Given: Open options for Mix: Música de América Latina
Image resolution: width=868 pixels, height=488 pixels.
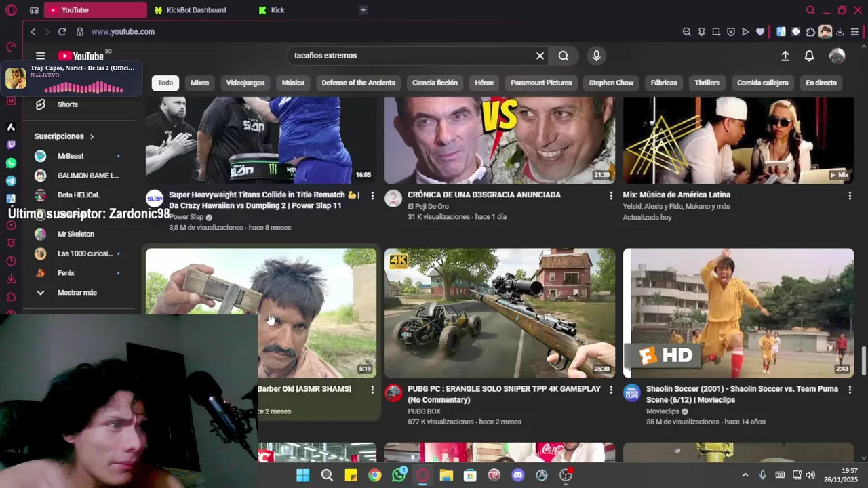Looking at the screenshot, I should (849, 195).
